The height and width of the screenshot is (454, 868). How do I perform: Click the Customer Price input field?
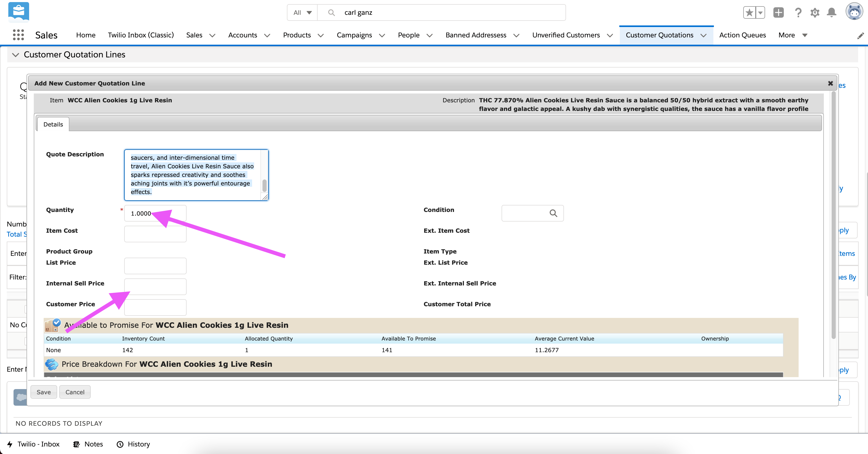pyautogui.click(x=155, y=308)
